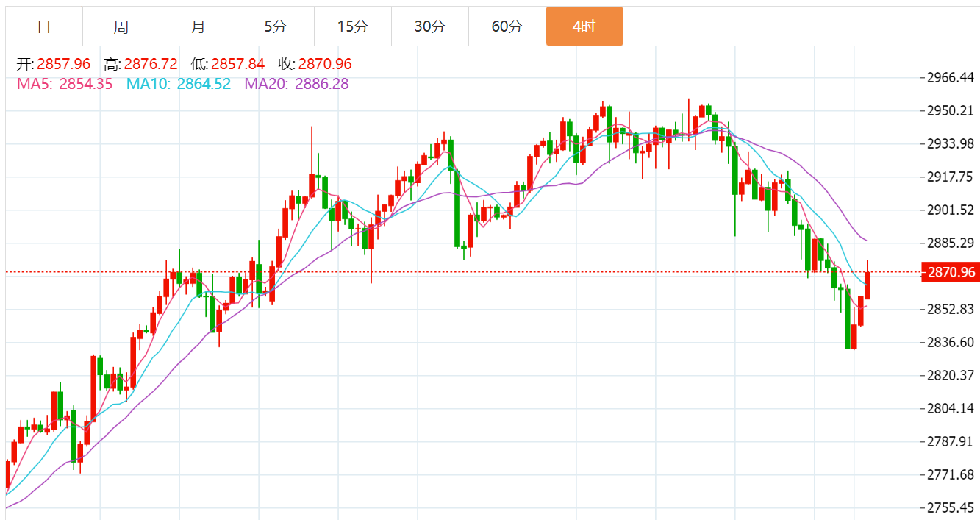The width and height of the screenshot is (980, 520).
Task: Click the MA5 value 2854.35
Action: (x=86, y=84)
